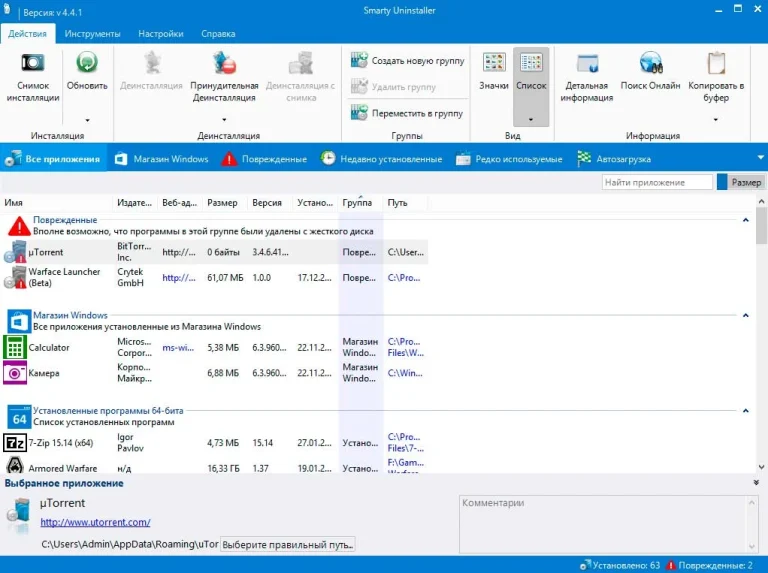Open the Инструменты ribbon tab

[93, 34]
